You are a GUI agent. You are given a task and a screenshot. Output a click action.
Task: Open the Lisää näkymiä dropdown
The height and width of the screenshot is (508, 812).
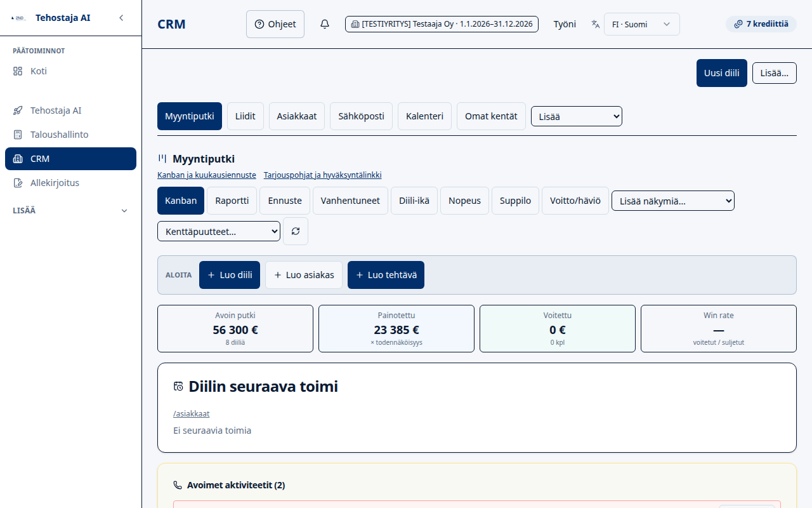pos(673,201)
